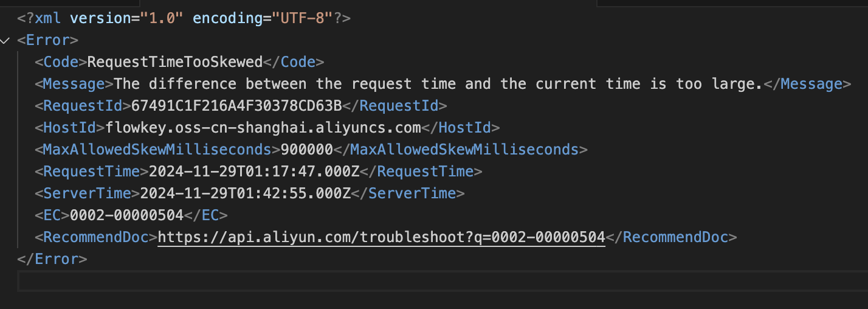
Task: Click the RequestId value 67491C1F216A4F30378CD63B
Action: click(x=232, y=106)
